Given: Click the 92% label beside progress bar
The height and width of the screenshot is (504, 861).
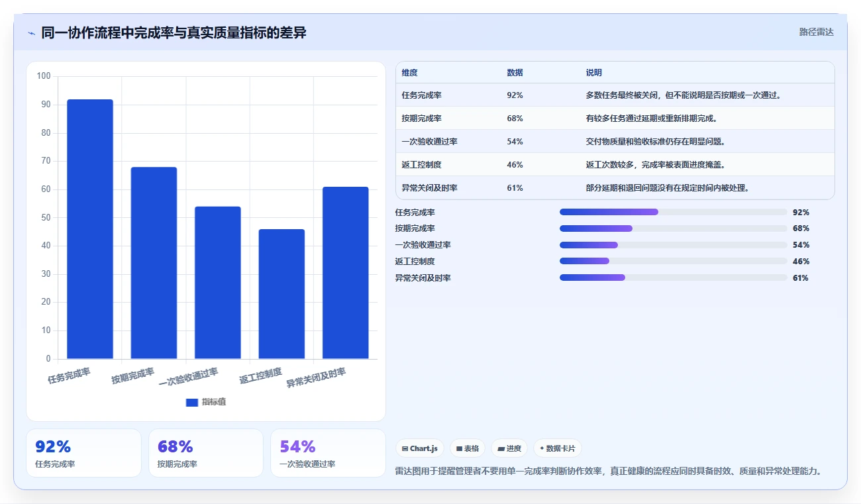Looking at the screenshot, I should [x=801, y=212].
